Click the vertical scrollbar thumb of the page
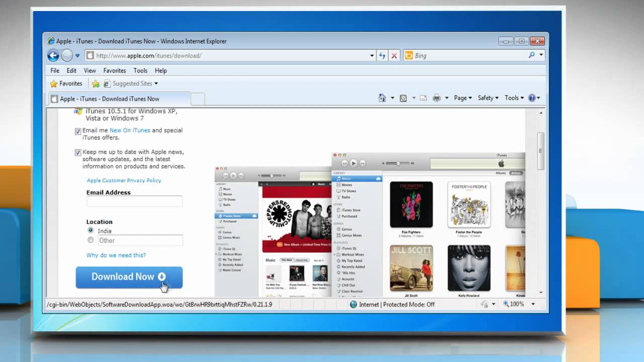Image resolution: width=644 pixels, height=362 pixels. (541, 151)
